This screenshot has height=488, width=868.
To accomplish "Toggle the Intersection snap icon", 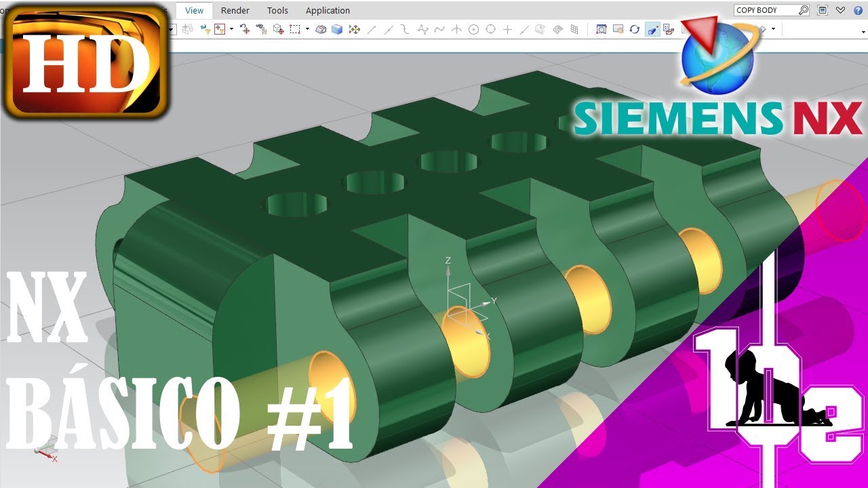I will pos(456,29).
